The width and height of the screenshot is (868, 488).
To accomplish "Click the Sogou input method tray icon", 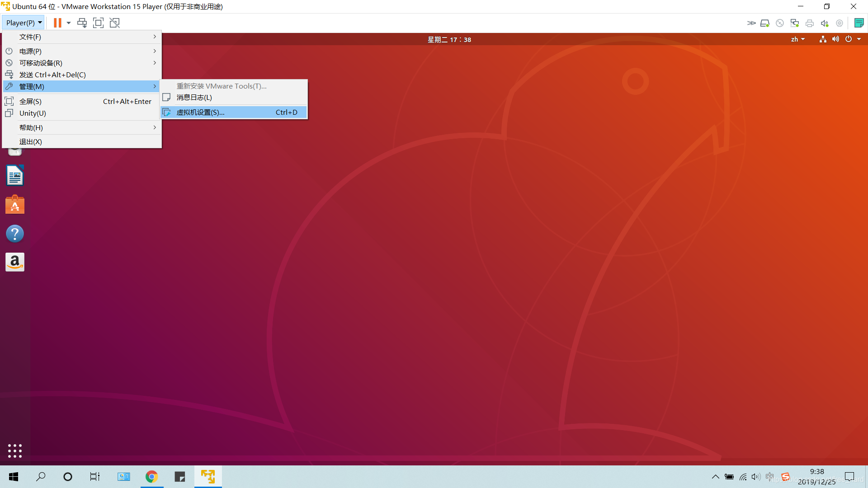I will click(785, 477).
